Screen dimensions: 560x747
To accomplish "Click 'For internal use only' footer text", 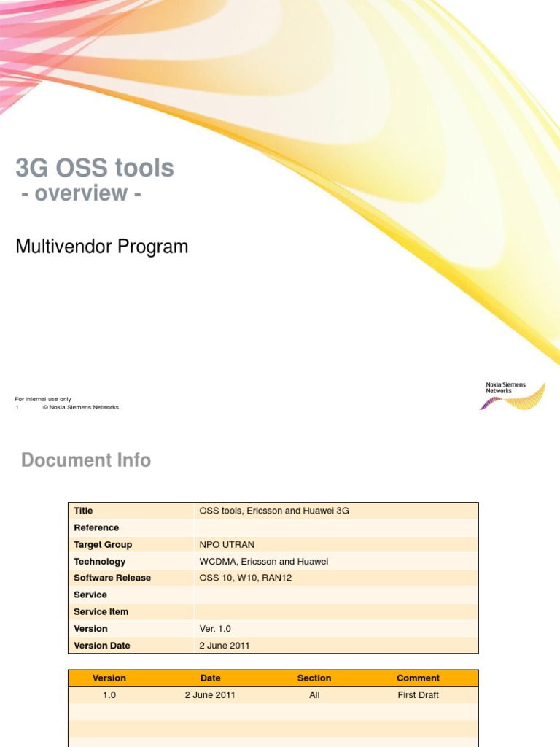I will [x=43, y=399].
